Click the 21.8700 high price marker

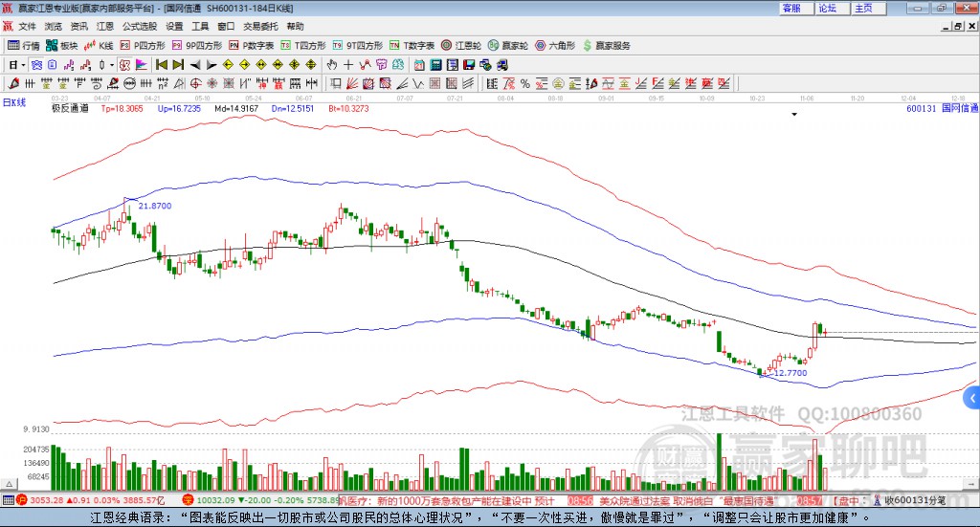tap(154, 206)
